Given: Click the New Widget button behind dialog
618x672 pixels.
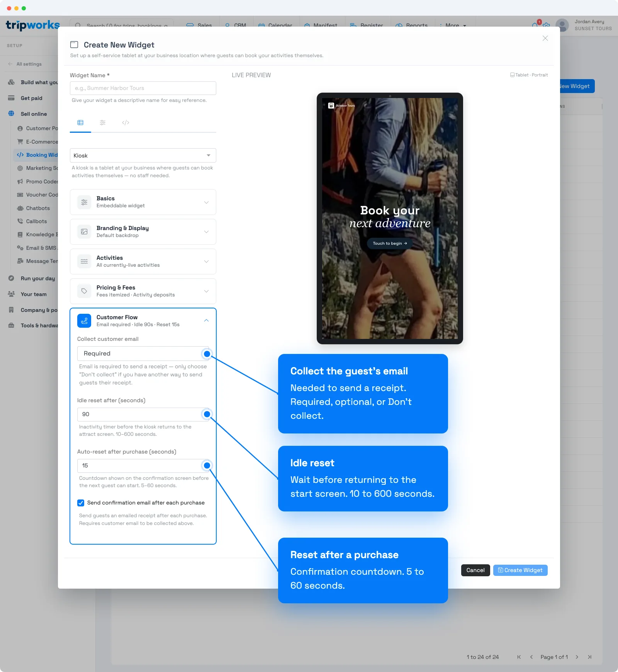Looking at the screenshot, I should (x=577, y=86).
